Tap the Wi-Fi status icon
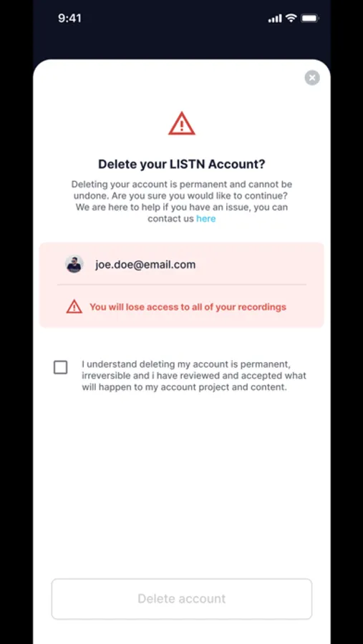Image resolution: width=363 pixels, height=644 pixels. coord(291,18)
